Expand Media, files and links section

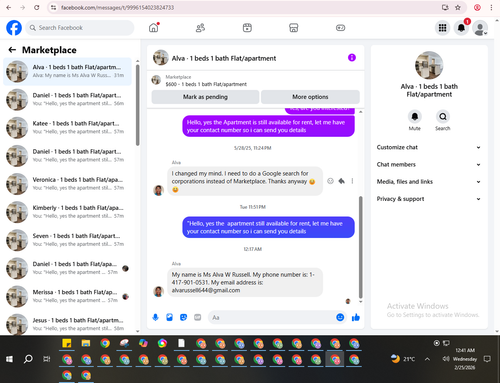click(x=429, y=182)
